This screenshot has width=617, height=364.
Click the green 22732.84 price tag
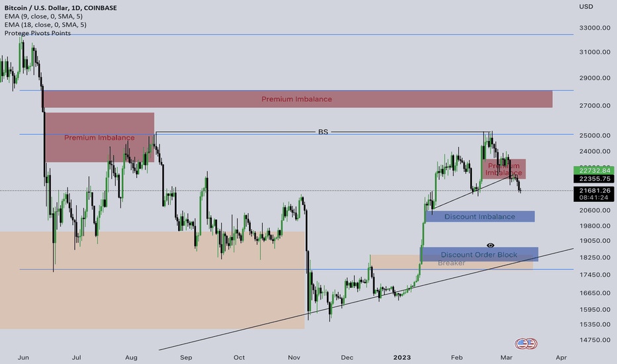(594, 170)
